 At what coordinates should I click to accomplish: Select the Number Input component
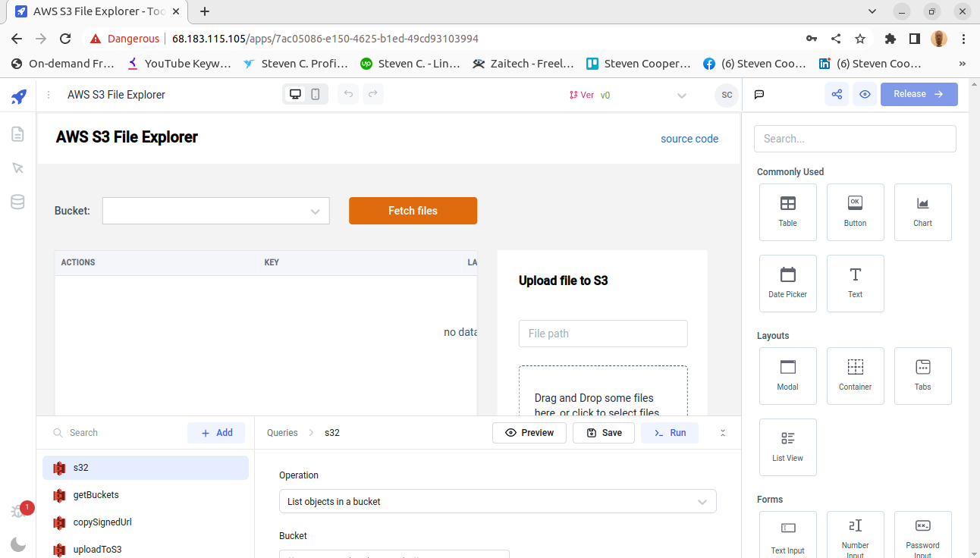click(x=856, y=535)
